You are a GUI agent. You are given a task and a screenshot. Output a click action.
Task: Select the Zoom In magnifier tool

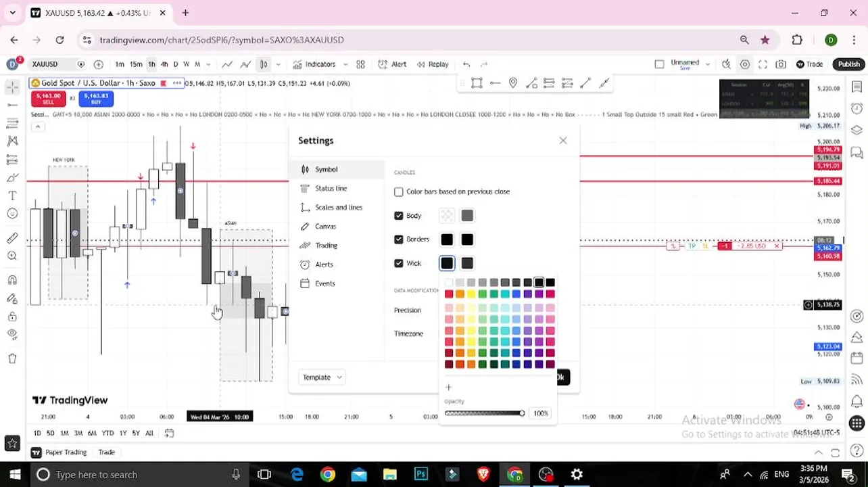click(x=12, y=256)
